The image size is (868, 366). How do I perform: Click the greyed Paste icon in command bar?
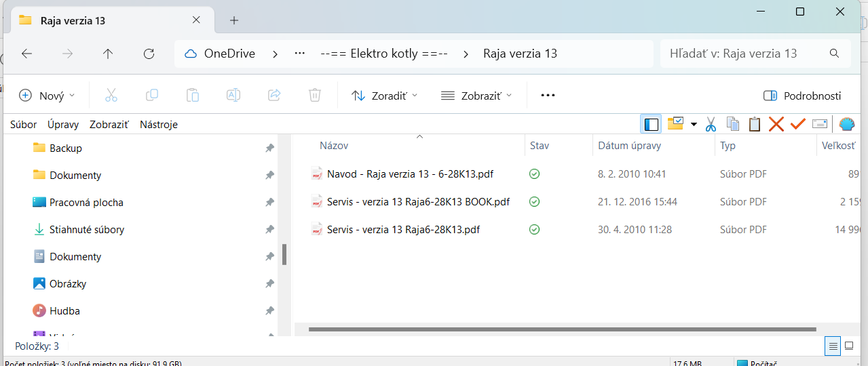pos(193,96)
